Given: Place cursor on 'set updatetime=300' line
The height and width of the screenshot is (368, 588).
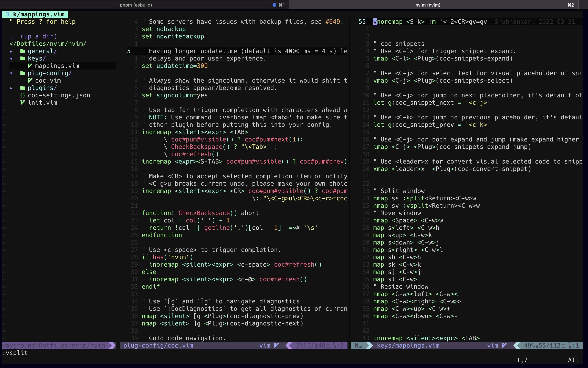Looking at the screenshot, I should coord(175,66).
